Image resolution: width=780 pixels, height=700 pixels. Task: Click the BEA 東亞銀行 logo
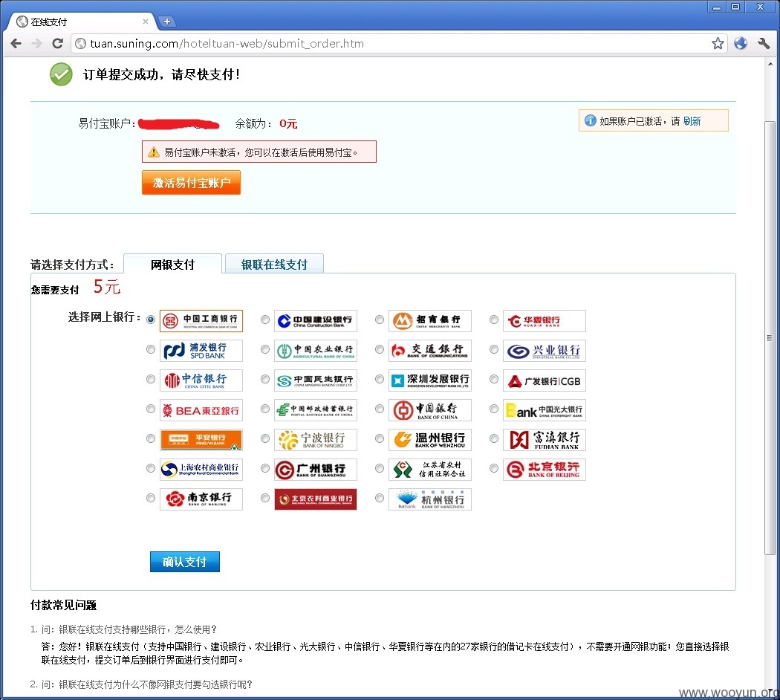click(201, 410)
